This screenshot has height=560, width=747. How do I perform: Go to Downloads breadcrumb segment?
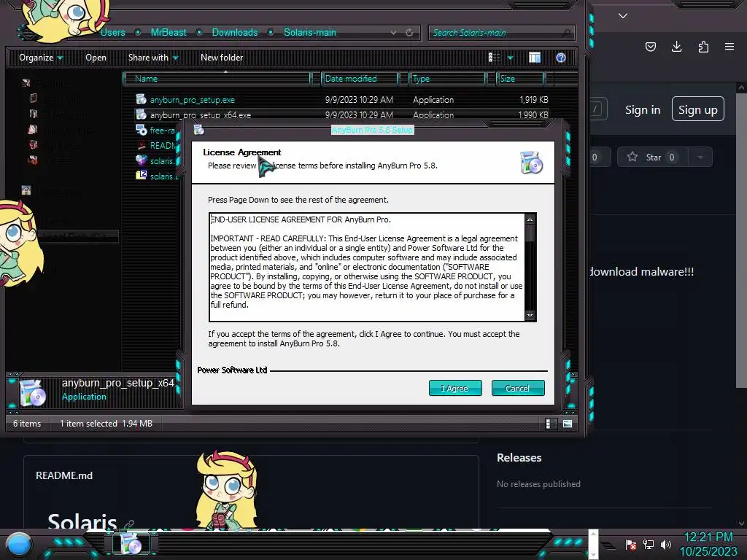tap(235, 32)
